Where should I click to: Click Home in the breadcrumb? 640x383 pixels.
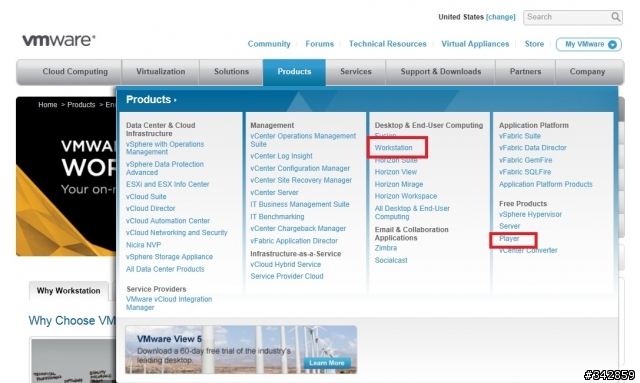[48, 105]
